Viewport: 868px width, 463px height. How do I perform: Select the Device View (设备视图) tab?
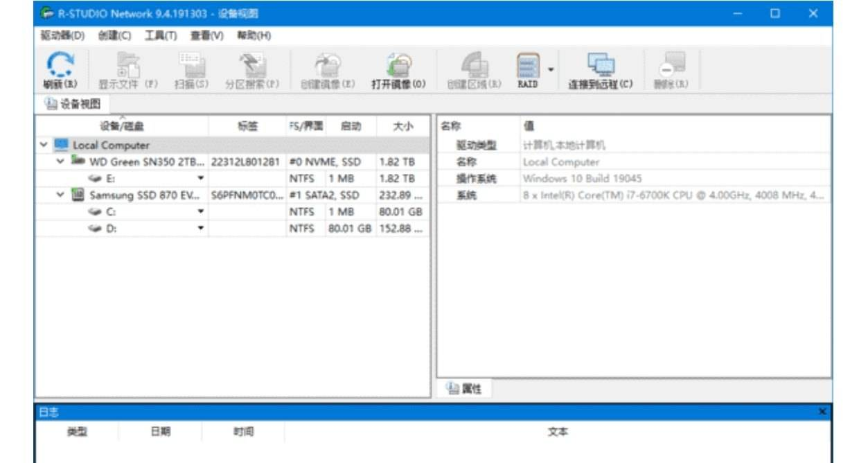coord(73,104)
